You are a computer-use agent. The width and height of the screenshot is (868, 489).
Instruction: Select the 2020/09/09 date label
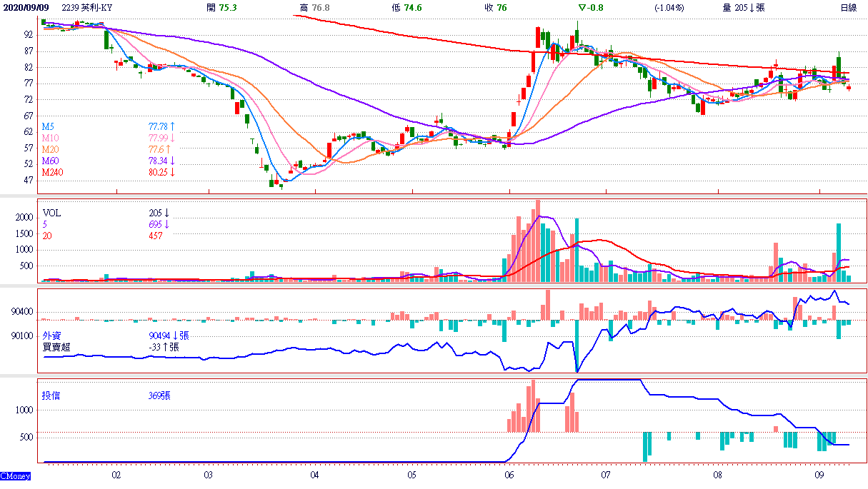(x=25, y=7)
